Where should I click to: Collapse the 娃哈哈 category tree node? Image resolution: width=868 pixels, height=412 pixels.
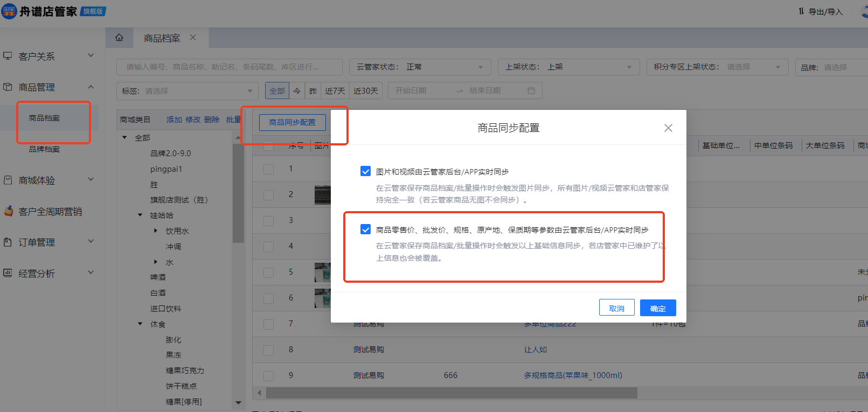[x=140, y=215]
